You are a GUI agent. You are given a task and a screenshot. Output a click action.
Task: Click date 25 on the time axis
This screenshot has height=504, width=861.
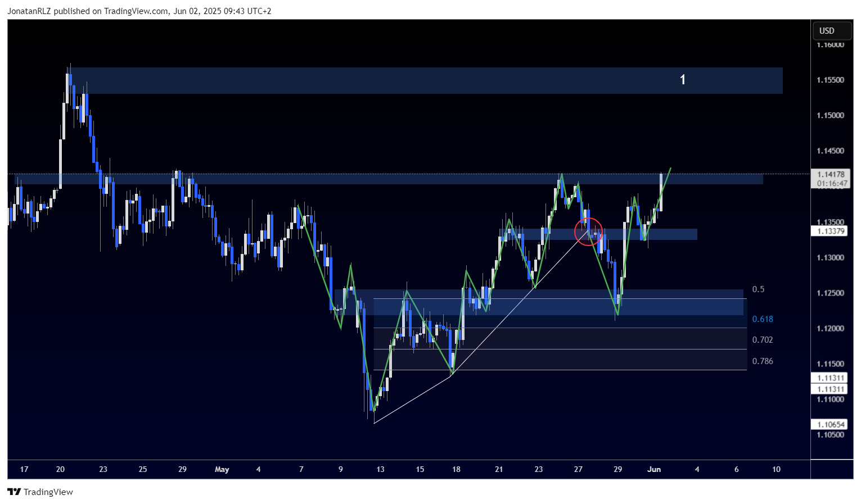click(x=143, y=469)
